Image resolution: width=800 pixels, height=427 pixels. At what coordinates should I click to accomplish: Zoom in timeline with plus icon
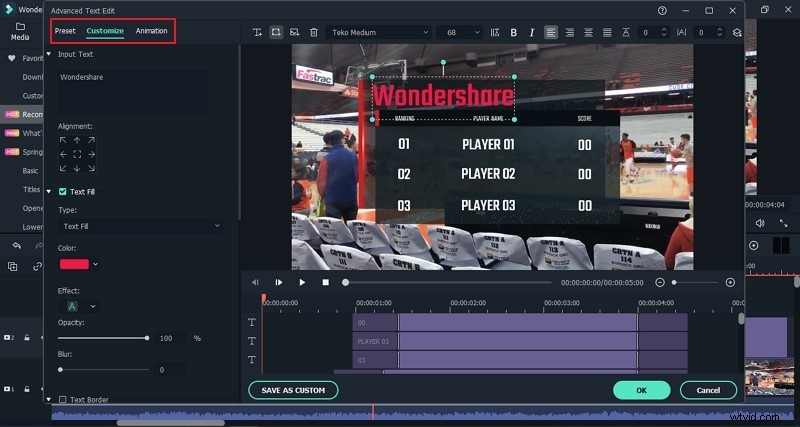[x=730, y=282]
